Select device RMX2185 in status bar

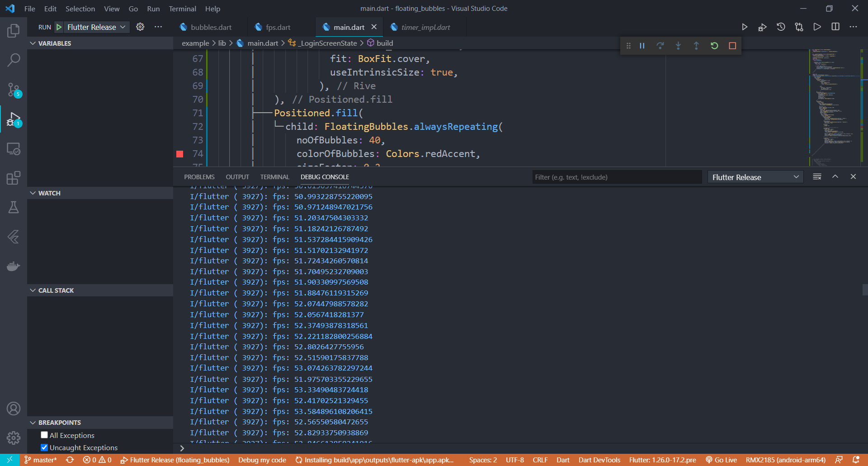tap(785, 460)
